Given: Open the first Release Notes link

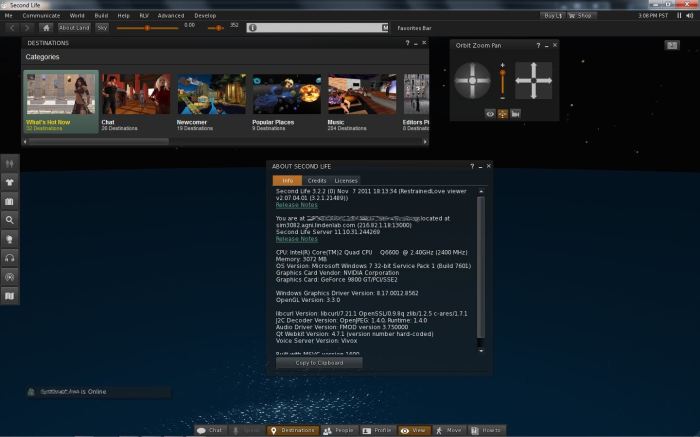Looking at the screenshot, I should pyautogui.click(x=296, y=205).
